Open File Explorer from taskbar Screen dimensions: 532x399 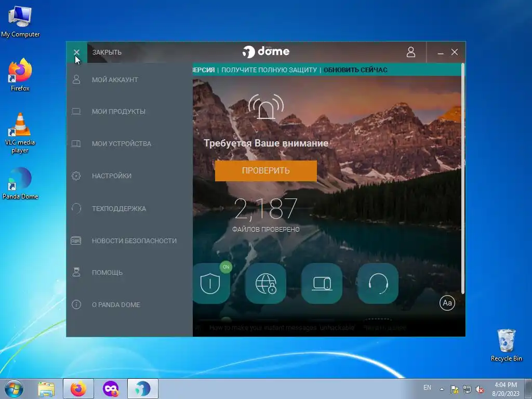pos(46,389)
